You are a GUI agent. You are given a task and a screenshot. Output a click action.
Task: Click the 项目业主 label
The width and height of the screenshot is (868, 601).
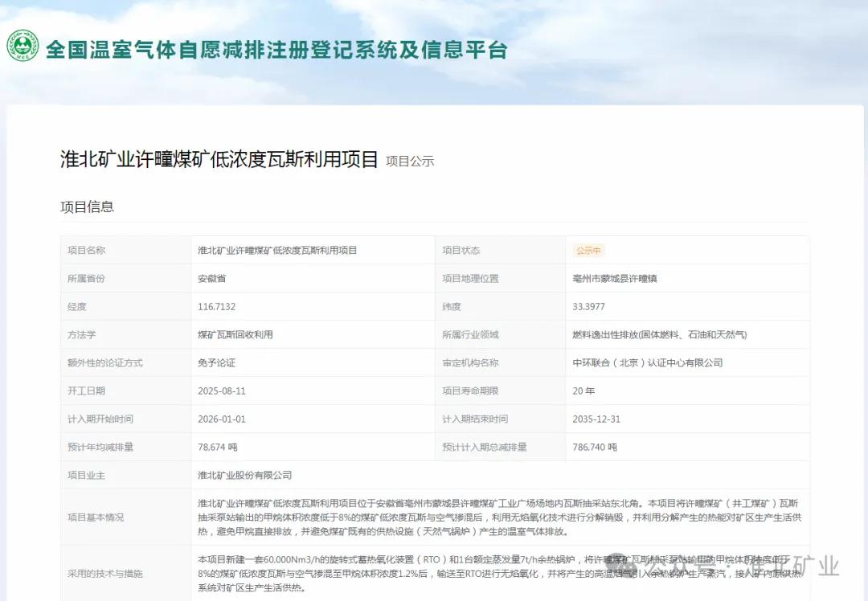pos(86,476)
